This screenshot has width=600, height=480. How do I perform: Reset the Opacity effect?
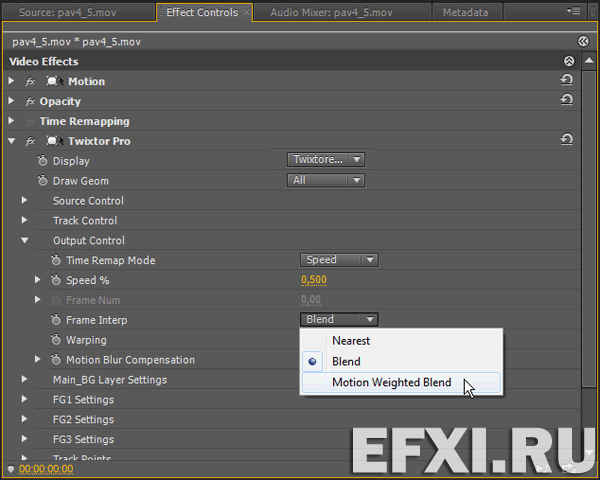pyautogui.click(x=567, y=100)
